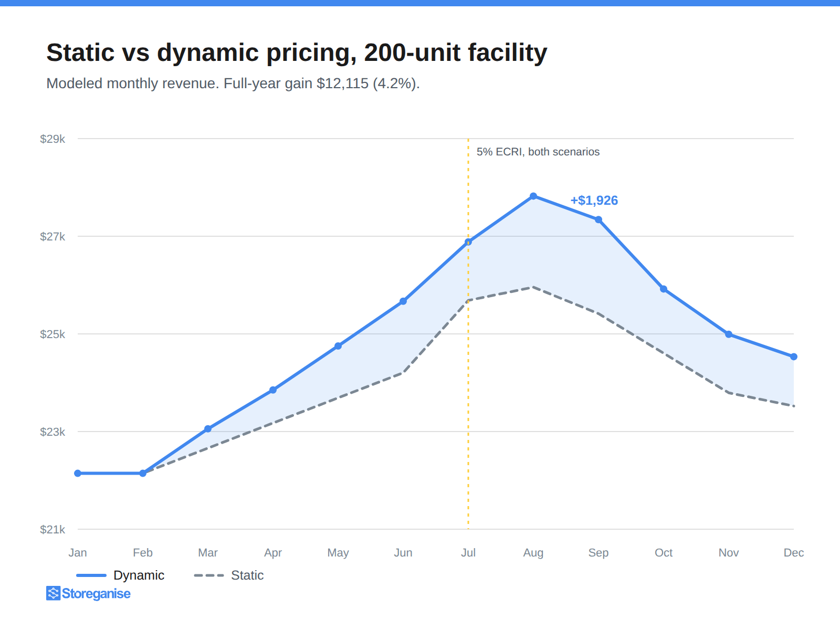Viewport: 840px width, 630px height.
Task: Click the Jan data point on Dynamic line
Action: [x=78, y=473]
